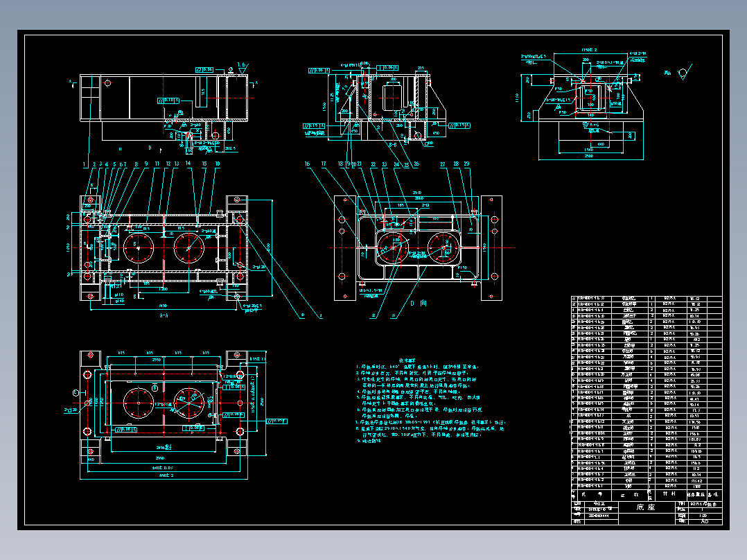Click the "1.6" surface roughness value
The image size is (747, 560).
coord(242,65)
